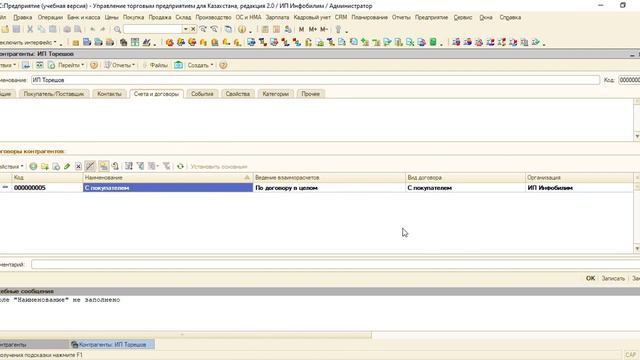This screenshot has height=360, width=640.
Task: Click the disable filter funnel icon
Action: 167,166
